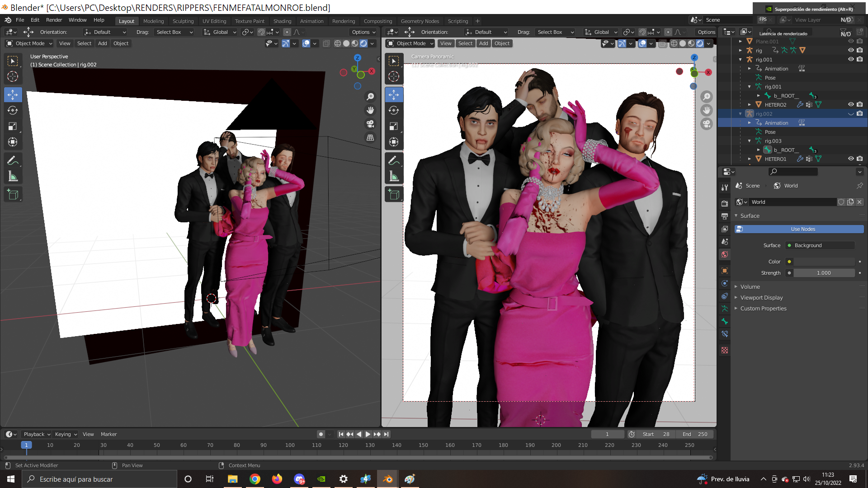The width and height of the screenshot is (868, 488).
Task: Click Add Cube tool in left viewport
Action: click(x=13, y=195)
